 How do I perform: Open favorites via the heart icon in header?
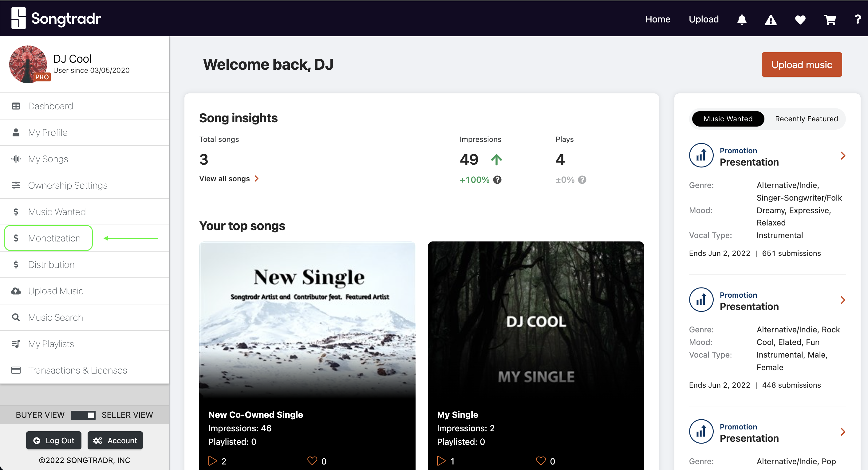coord(800,20)
